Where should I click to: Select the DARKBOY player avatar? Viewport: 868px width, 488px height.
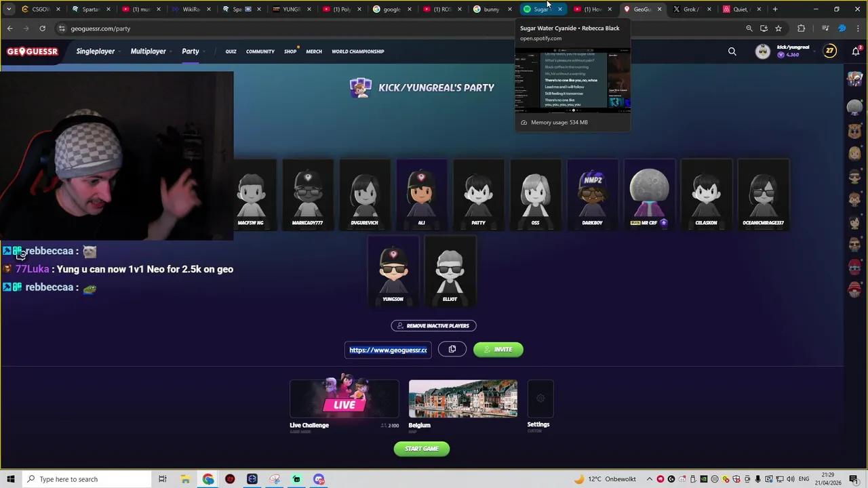click(593, 195)
